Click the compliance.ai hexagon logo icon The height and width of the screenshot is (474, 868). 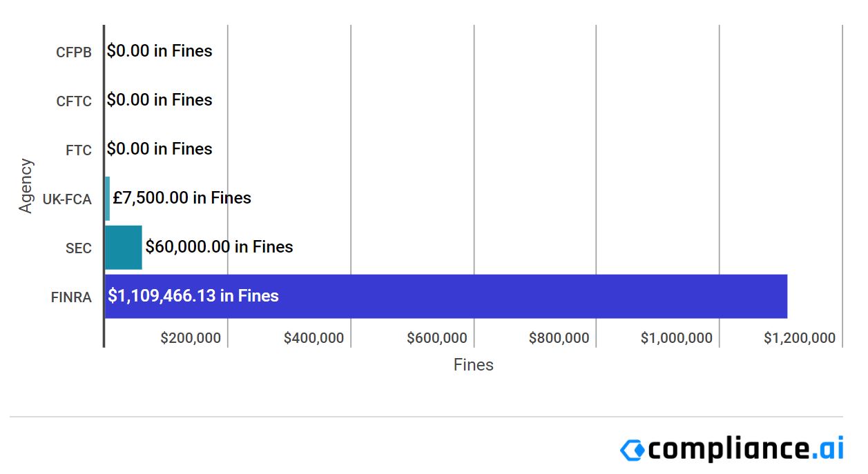point(632,450)
